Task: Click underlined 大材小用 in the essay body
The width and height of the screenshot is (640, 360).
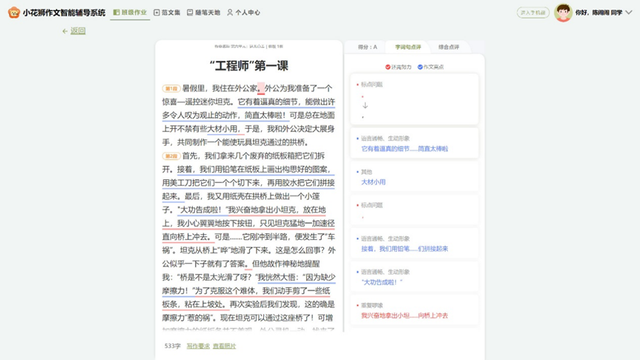Action: click(x=222, y=129)
